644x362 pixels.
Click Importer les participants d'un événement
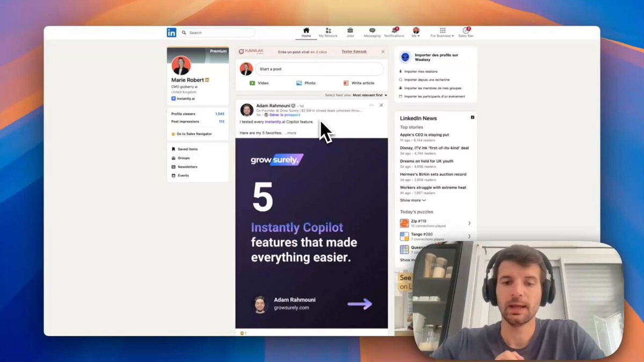click(x=434, y=97)
